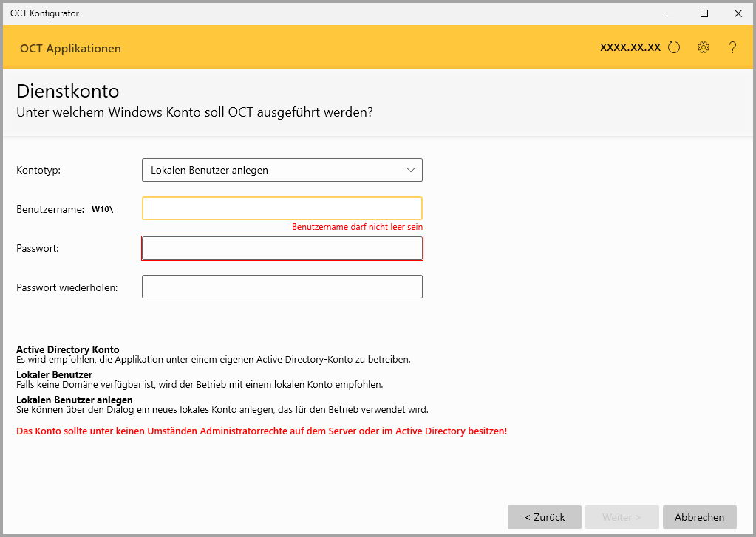Click the 'OCT Applikationen' header title

(70, 49)
